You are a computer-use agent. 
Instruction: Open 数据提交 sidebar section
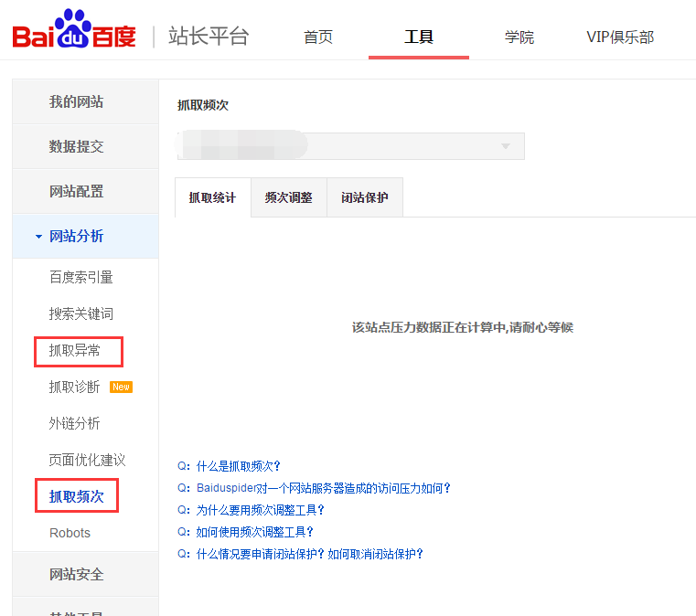click(76, 146)
